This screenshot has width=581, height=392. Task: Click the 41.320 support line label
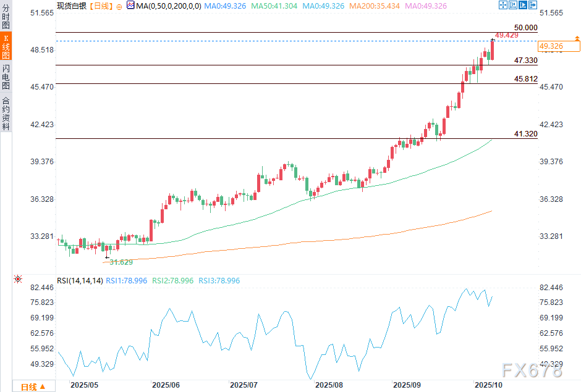point(525,134)
